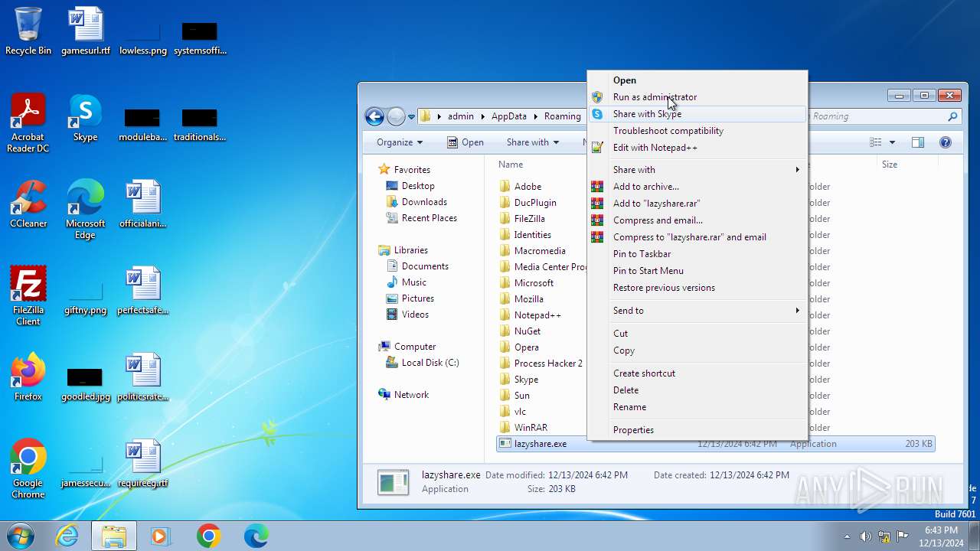Select Desktop in Favorites
980x551 pixels.
[x=418, y=186]
